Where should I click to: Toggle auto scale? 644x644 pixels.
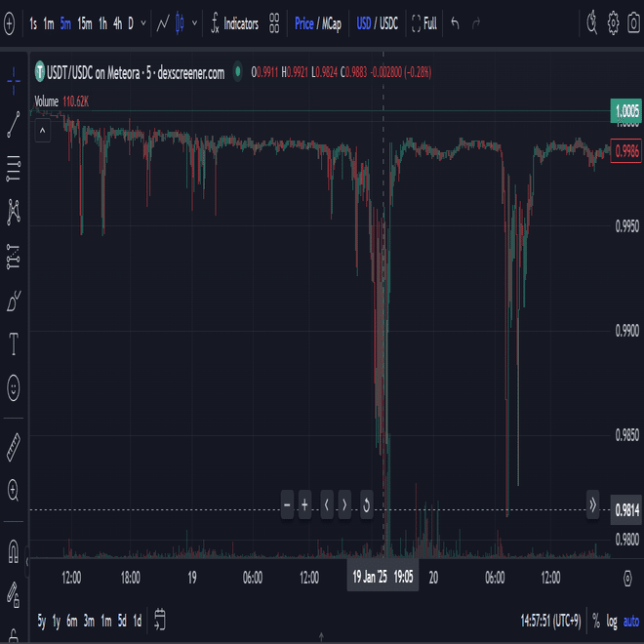(x=631, y=621)
